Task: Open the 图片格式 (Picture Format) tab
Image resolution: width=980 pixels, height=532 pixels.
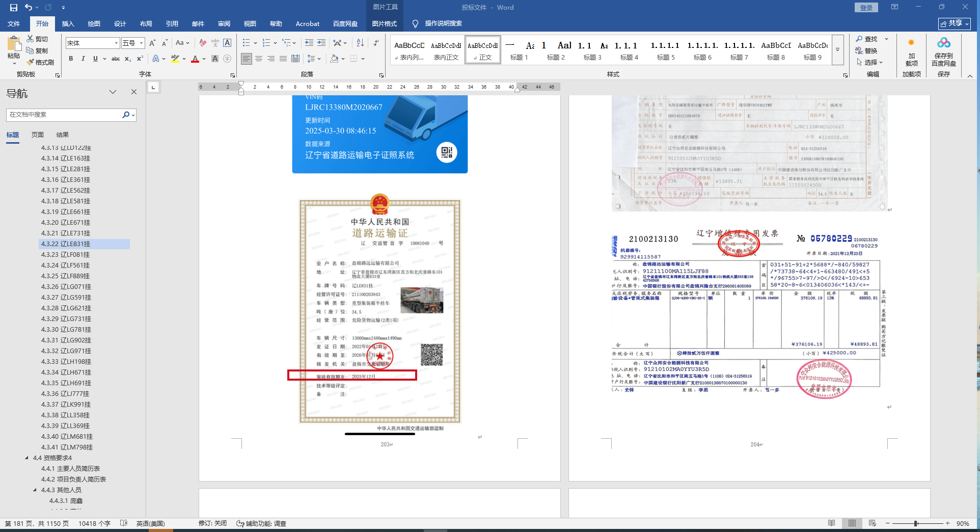Action: click(x=384, y=23)
